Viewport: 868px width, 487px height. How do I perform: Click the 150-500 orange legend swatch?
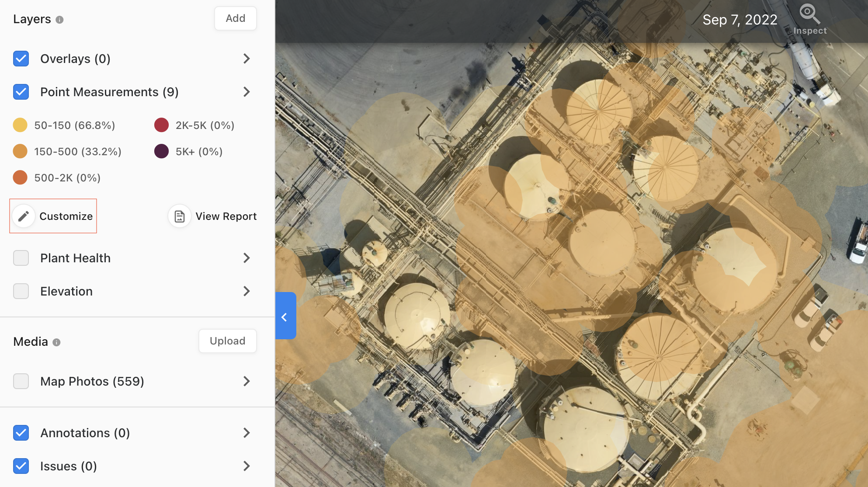(x=20, y=151)
